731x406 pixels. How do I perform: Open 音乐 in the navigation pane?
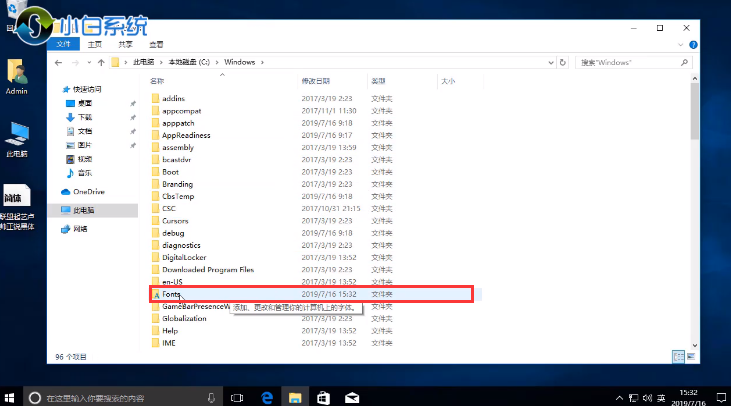[x=85, y=173]
